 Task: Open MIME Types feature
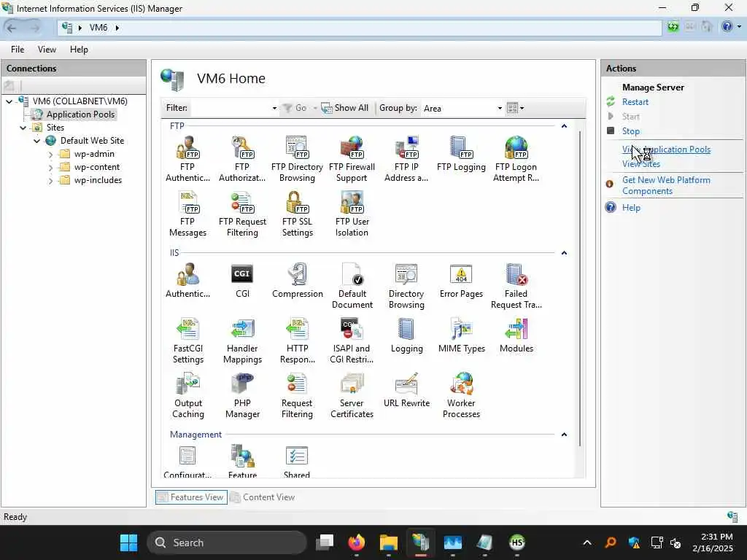click(461, 335)
